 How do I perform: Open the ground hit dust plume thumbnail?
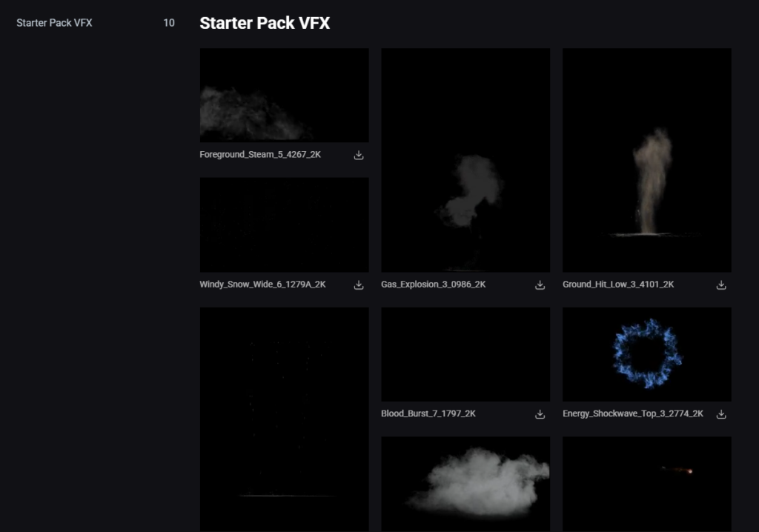click(646, 160)
